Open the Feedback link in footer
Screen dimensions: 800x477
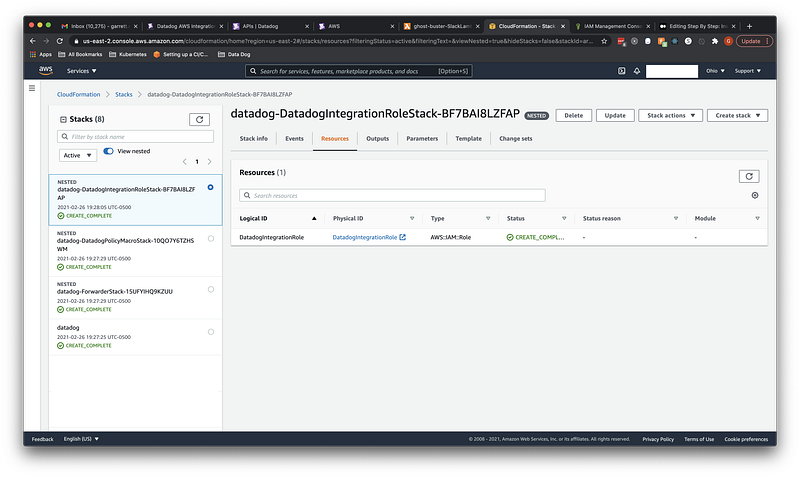pos(42,439)
